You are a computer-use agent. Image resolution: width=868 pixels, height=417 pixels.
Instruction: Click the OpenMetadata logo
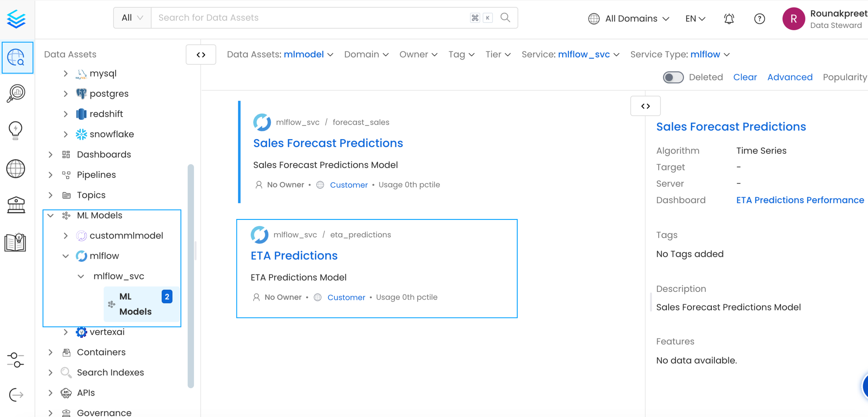[x=16, y=19]
